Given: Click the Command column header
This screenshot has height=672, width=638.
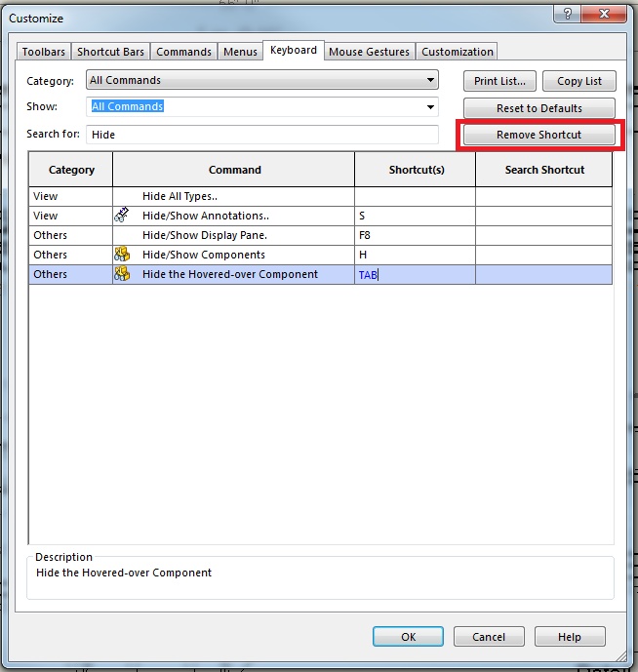Looking at the screenshot, I should coord(234,170).
